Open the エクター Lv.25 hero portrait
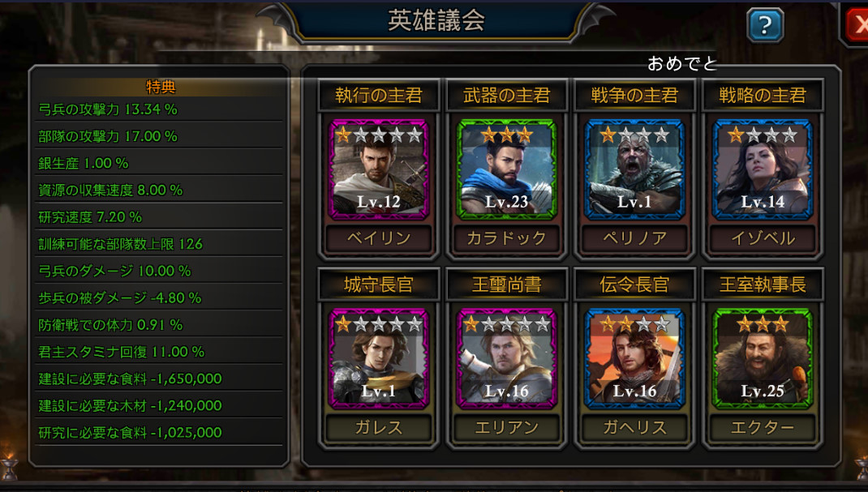 [763, 359]
